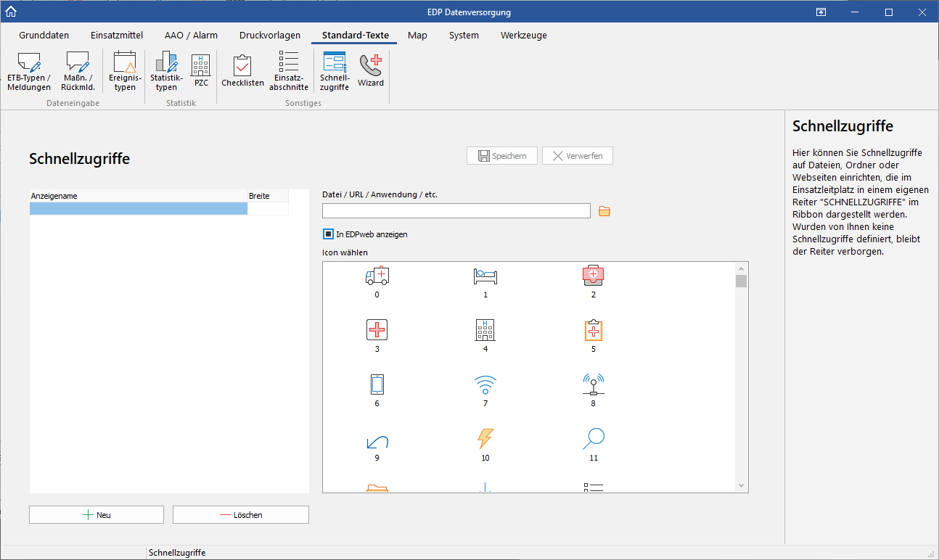
Task: Open ETB-Typen / Meldungen editor
Action: [x=29, y=71]
